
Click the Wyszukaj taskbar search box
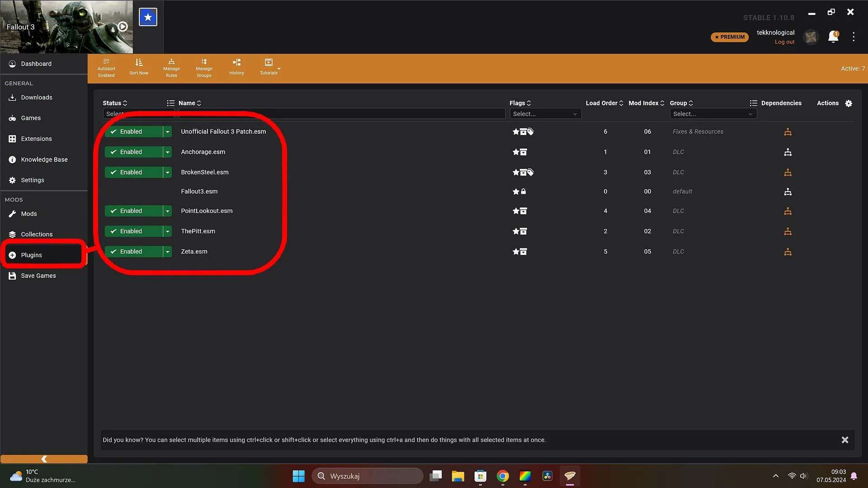click(367, 476)
